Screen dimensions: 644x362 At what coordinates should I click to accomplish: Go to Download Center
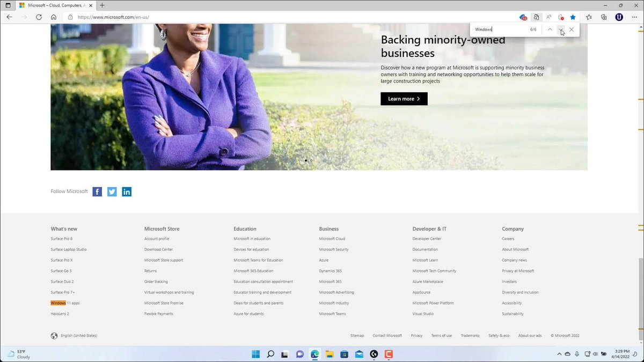pos(158,249)
